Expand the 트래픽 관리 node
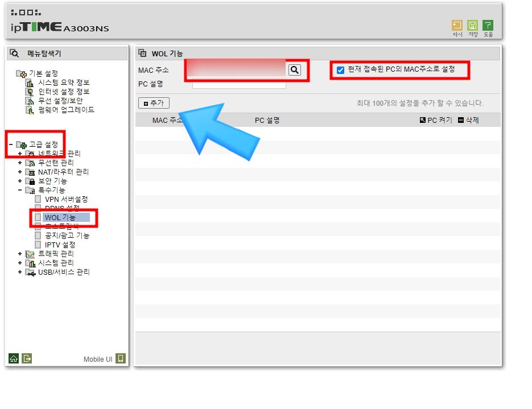The width and height of the screenshot is (532, 409). point(20,254)
